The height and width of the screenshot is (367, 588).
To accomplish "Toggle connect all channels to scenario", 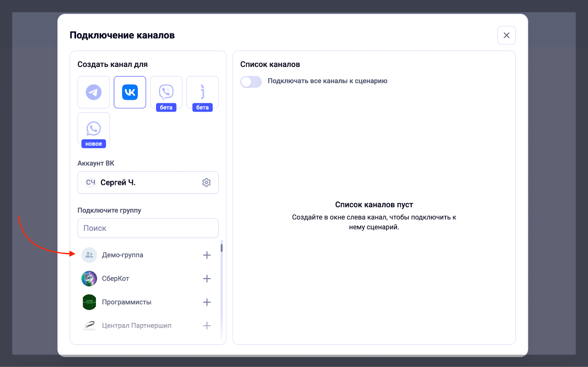I will (x=251, y=82).
